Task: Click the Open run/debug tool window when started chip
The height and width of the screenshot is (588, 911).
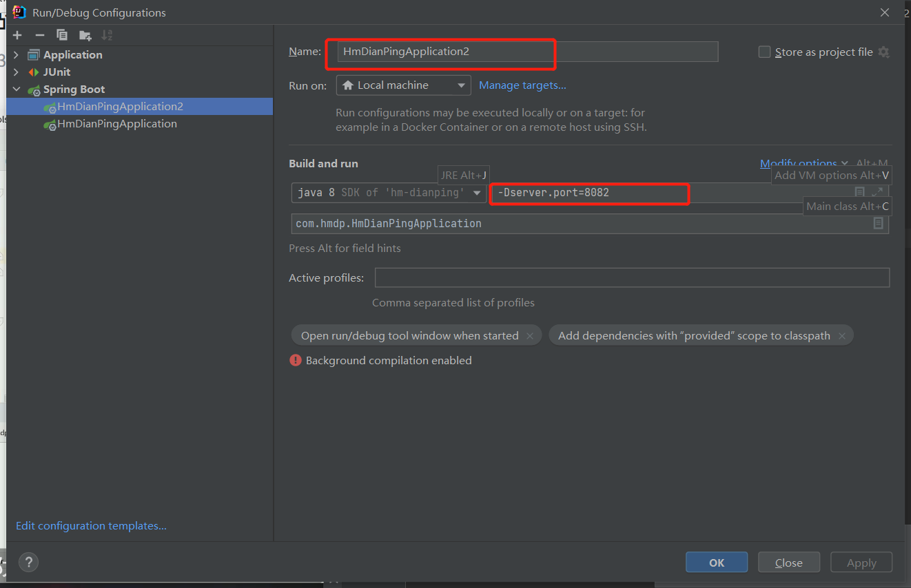Action: pos(416,336)
